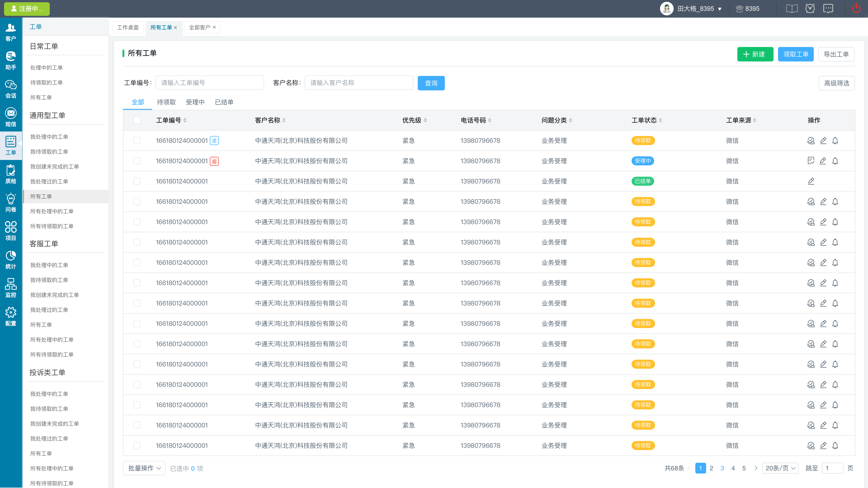This screenshot has height=488, width=868.
Task: Open the 配置 settings module
Action: pos(11,317)
